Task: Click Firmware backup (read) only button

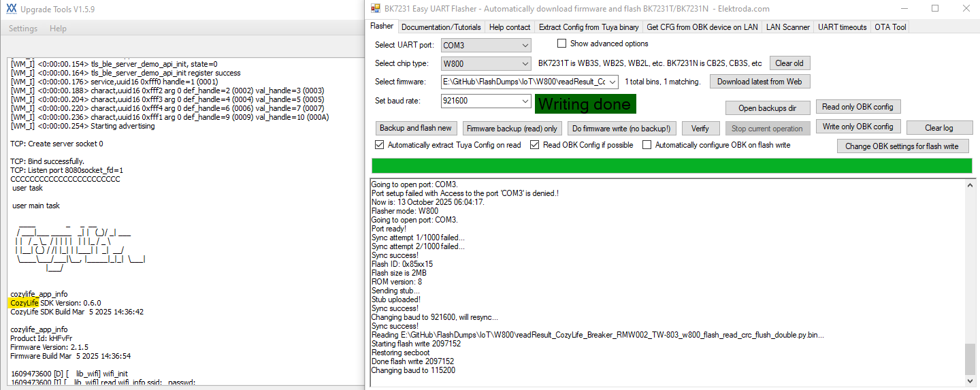Action: 512,129
